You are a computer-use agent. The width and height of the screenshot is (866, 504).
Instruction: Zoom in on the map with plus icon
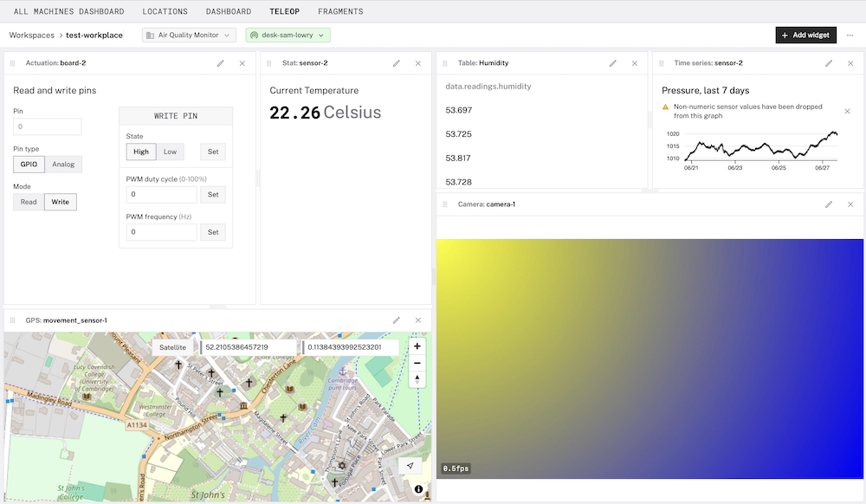(x=417, y=346)
